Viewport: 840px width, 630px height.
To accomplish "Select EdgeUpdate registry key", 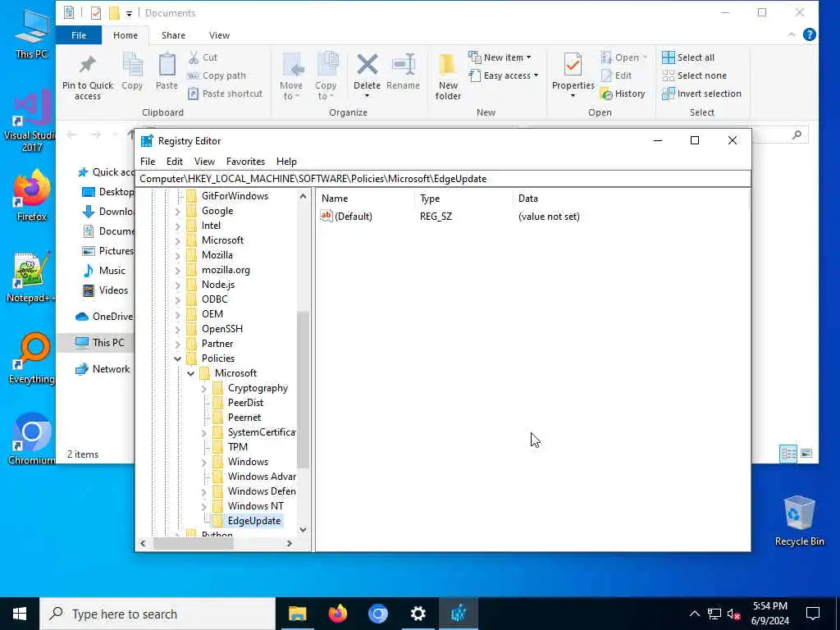I will [x=254, y=521].
